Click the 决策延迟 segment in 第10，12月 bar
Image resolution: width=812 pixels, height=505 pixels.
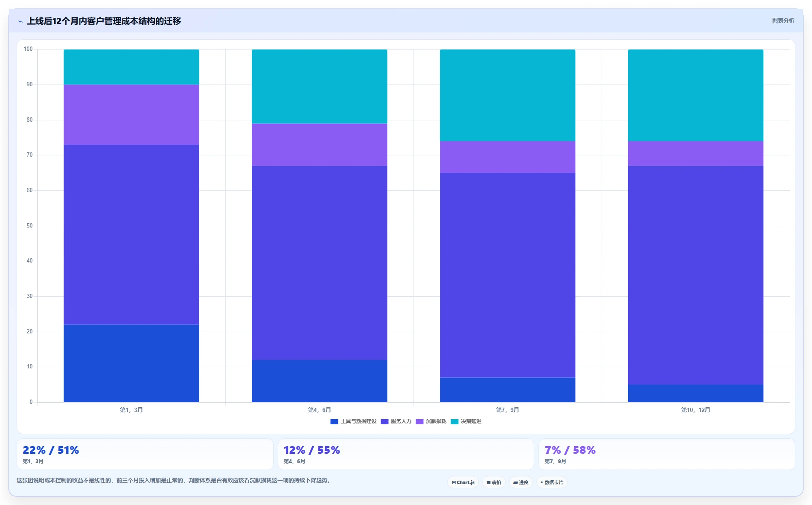[696, 95]
